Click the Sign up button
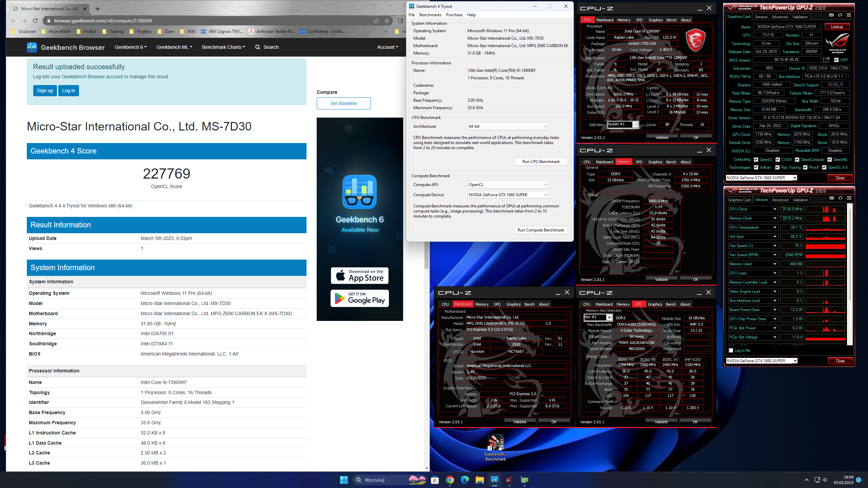The width and height of the screenshot is (868, 488). tap(45, 90)
